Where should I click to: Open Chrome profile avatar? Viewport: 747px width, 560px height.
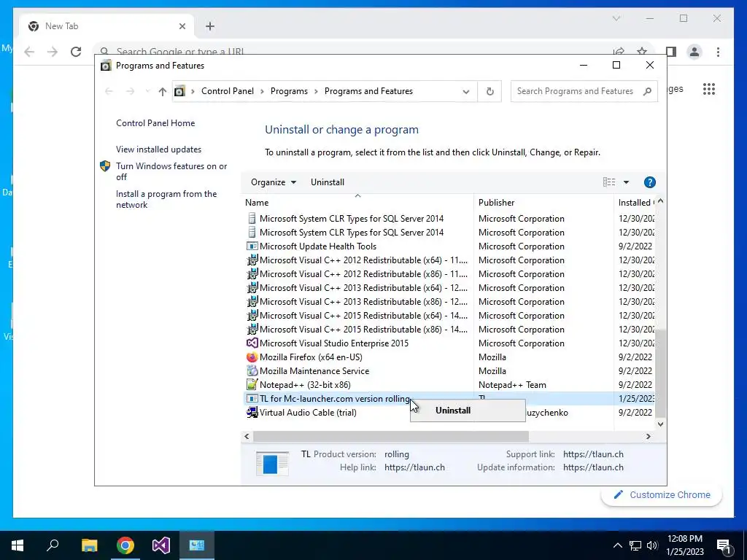[x=694, y=52]
